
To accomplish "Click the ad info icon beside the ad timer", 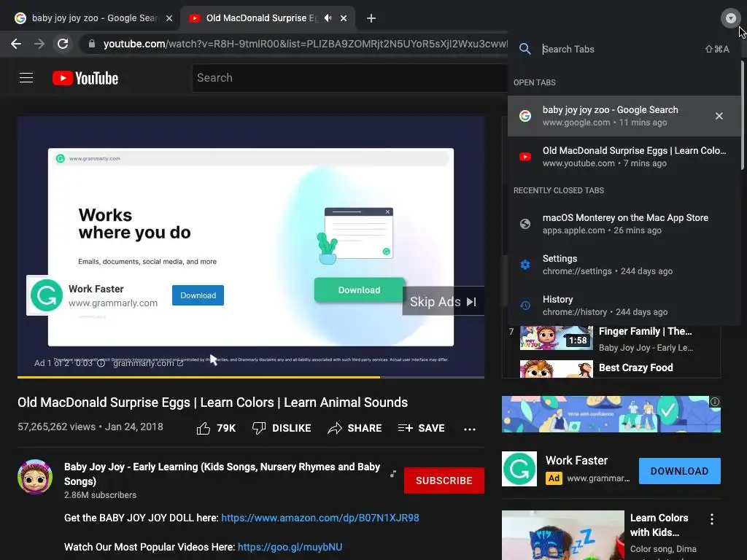I will coord(101,363).
